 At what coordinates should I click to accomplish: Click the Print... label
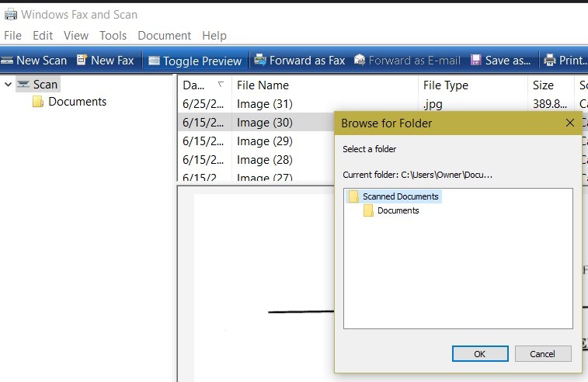coord(573,61)
